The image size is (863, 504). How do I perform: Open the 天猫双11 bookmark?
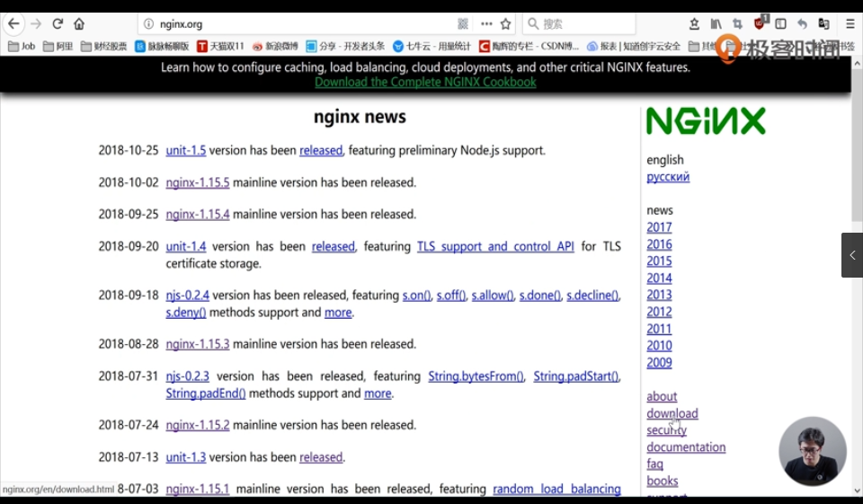(x=221, y=46)
